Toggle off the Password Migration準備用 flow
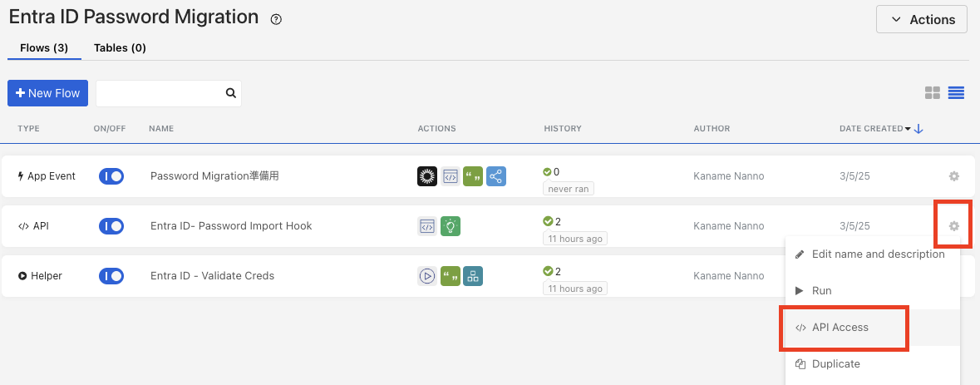Screen dimensions: 980x385 coord(111,176)
